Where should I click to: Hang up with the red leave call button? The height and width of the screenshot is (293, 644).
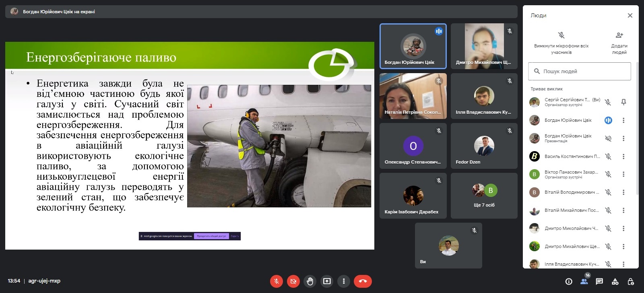pos(363,281)
